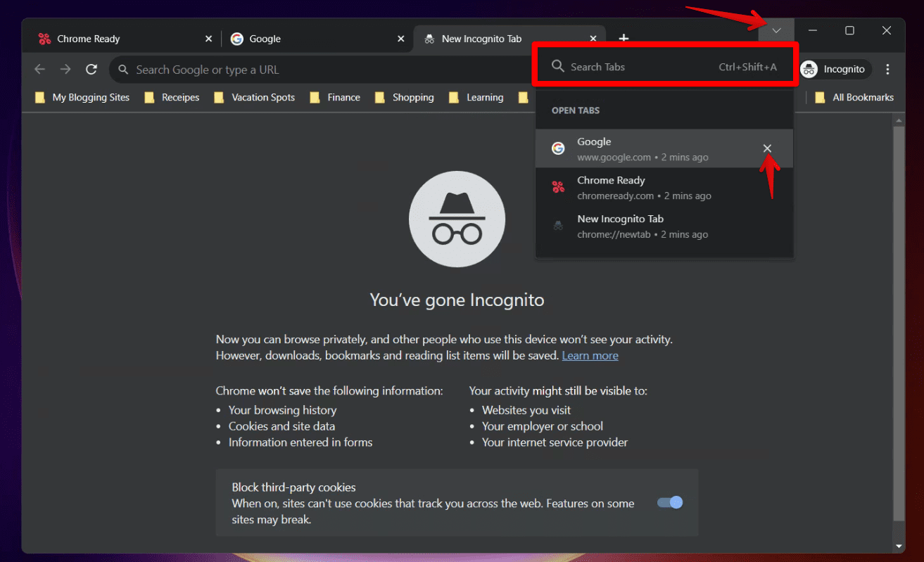Open the Receipes bookmark folder
Viewport: 924px width, 562px height.
pyautogui.click(x=172, y=98)
